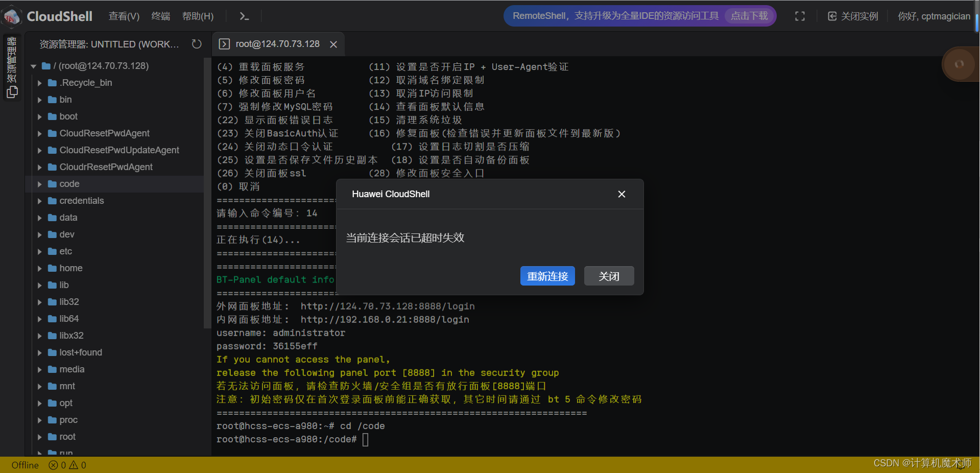Open the explorer copy-files sidebar icon
This screenshot has width=980, height=473.
[x=12, y=92]
